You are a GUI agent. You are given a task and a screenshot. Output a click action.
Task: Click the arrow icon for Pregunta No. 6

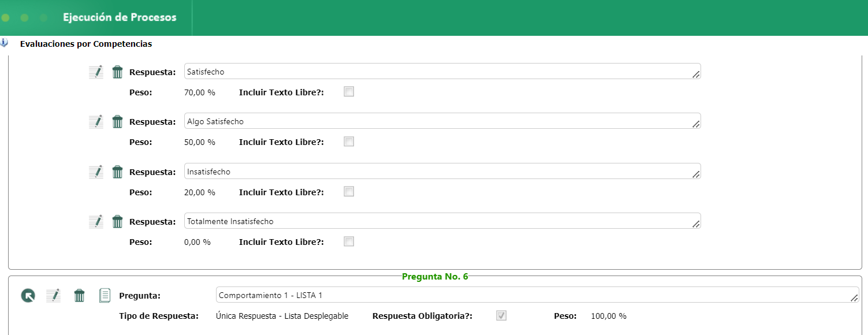(28, 296)
